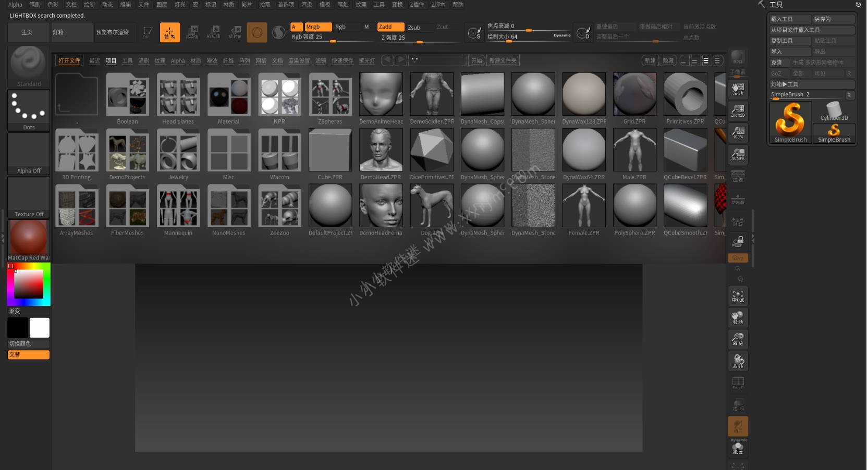Click the Edit mode icon
The height and width of the screenshot is (470, 868).
148,32
